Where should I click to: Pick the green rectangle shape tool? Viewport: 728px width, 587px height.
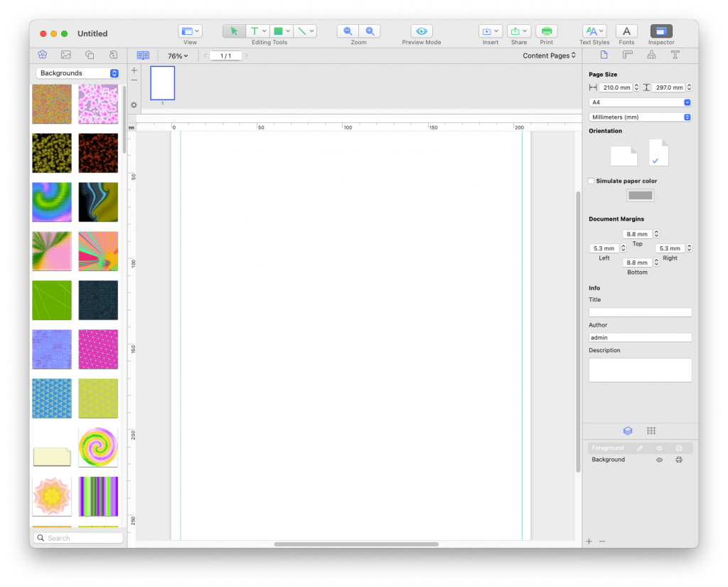[278, 31]
